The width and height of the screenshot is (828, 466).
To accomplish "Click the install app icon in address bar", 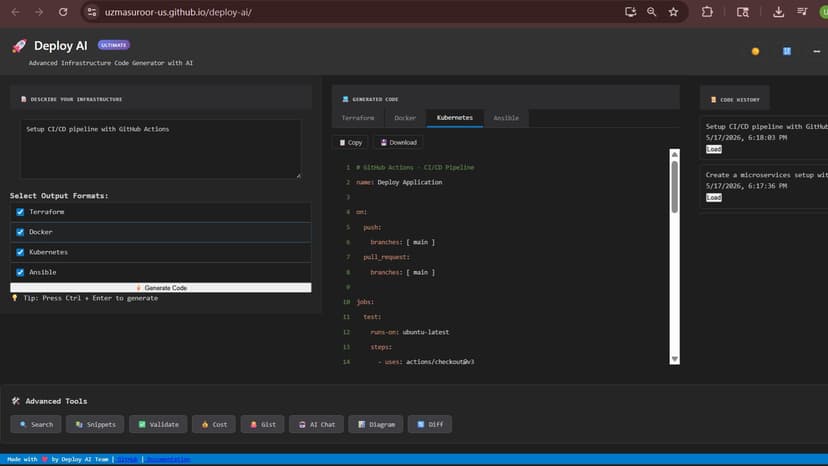I will [630, 12].
